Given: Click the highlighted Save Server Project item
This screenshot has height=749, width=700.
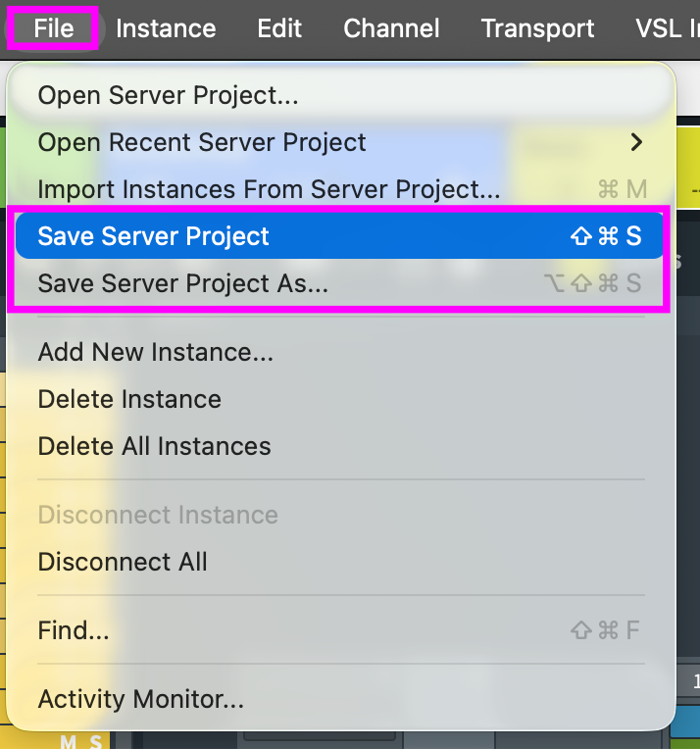Looking at the screenshot, I should [x=153, y=236].
